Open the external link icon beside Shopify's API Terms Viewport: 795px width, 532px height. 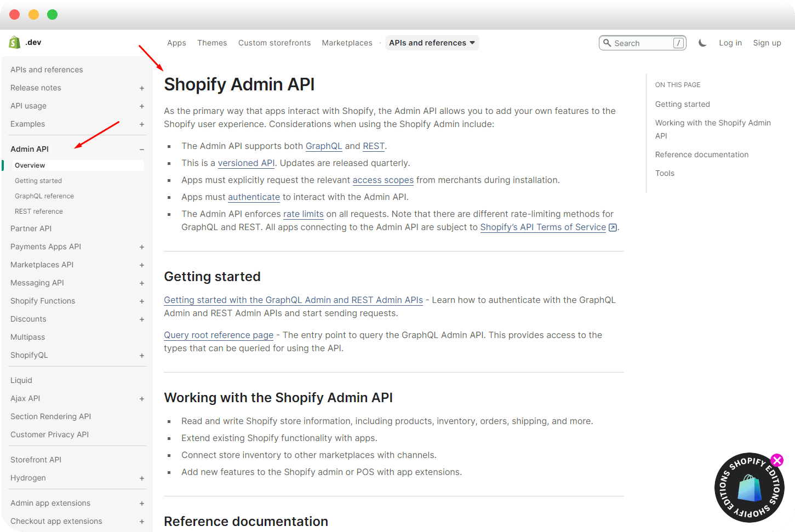(x=613, y=227)
